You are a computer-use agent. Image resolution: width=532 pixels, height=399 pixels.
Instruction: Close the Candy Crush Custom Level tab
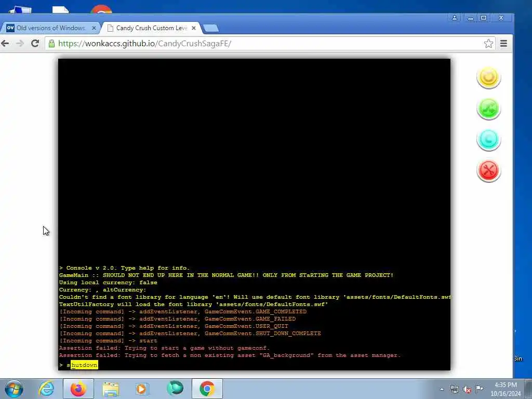194,28
